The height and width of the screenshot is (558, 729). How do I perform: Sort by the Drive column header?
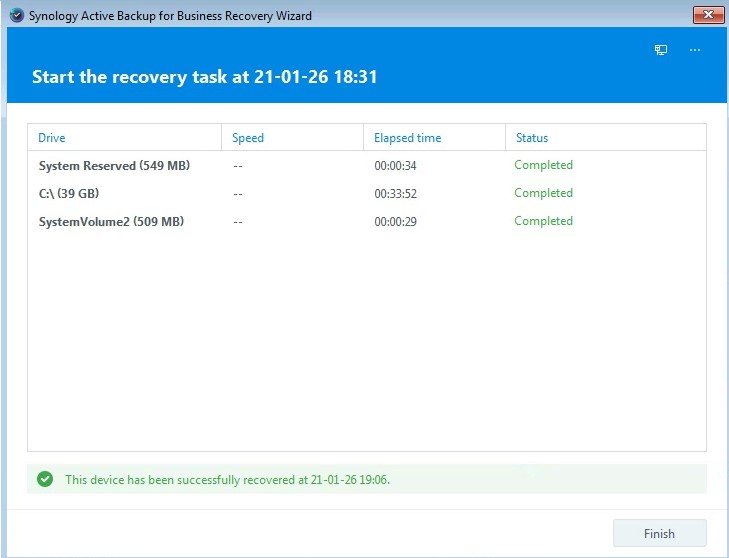coord(125,138)
